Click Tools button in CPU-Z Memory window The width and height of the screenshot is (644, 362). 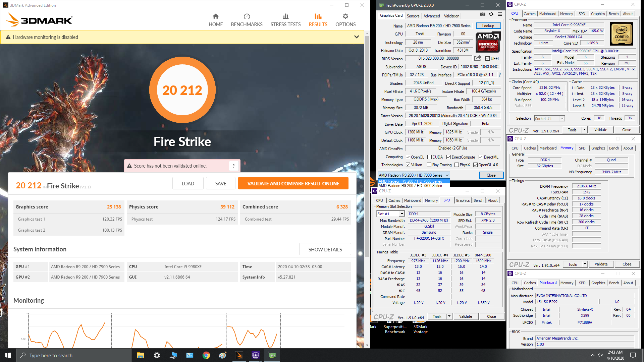572,264
